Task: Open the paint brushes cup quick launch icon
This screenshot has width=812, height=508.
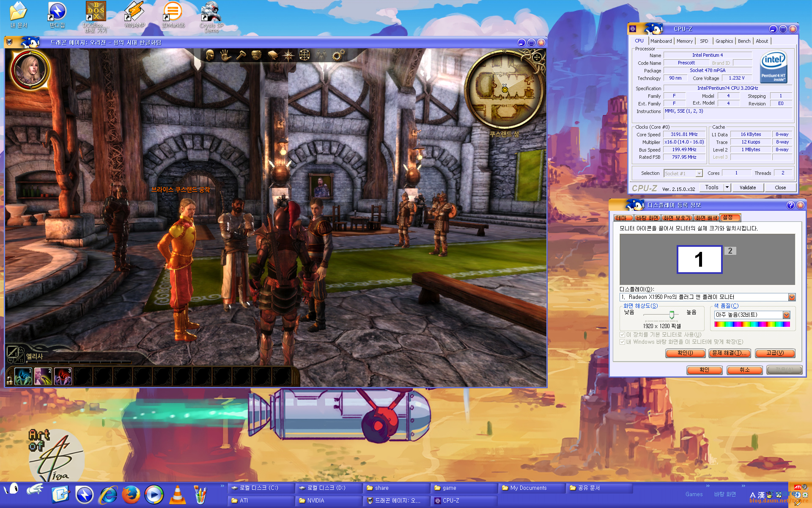Action: coord(200,494)
